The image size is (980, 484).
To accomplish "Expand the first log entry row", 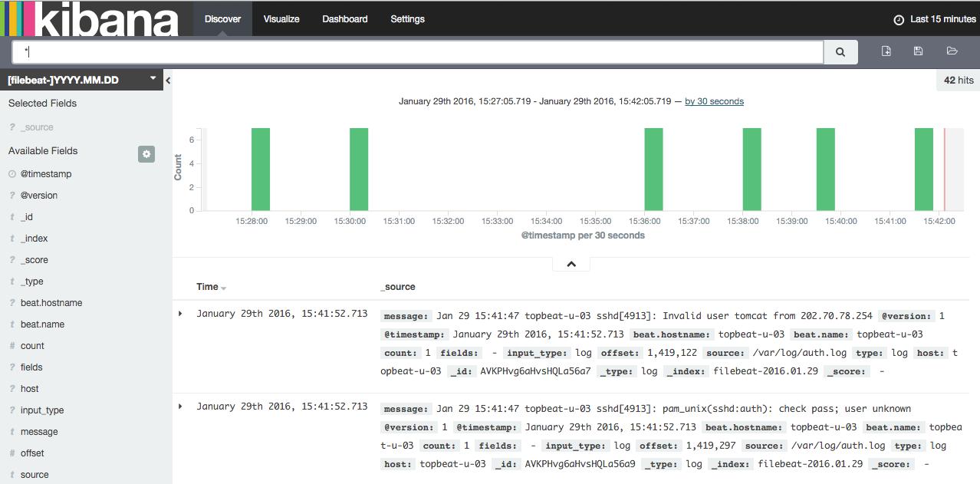I will pos(181,314).
